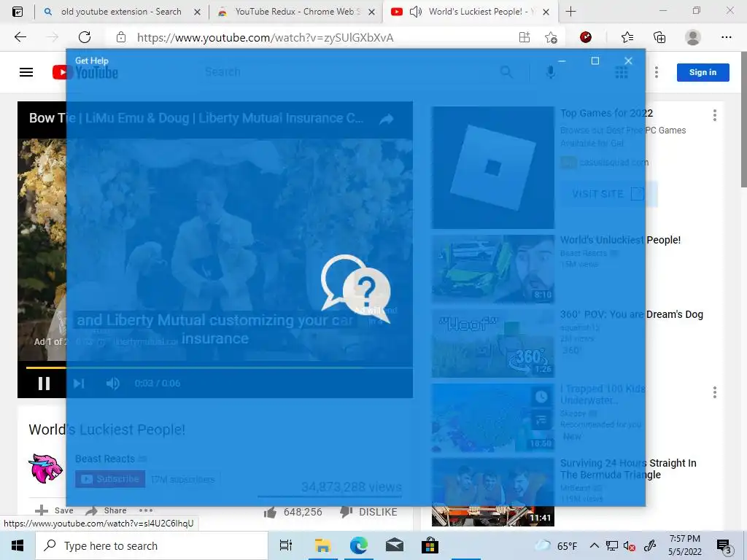Image resolution: width=747 pixels, height=560 pixels.
Task: Open the Beast Reacts channel avatar
Action: [x=45, y=469]
